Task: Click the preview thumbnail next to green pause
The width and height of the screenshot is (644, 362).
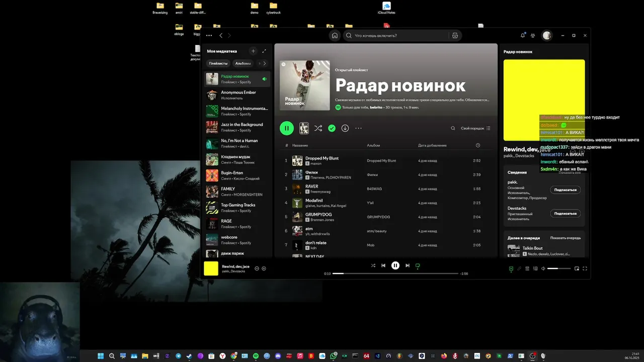Action: click(304, 128)
